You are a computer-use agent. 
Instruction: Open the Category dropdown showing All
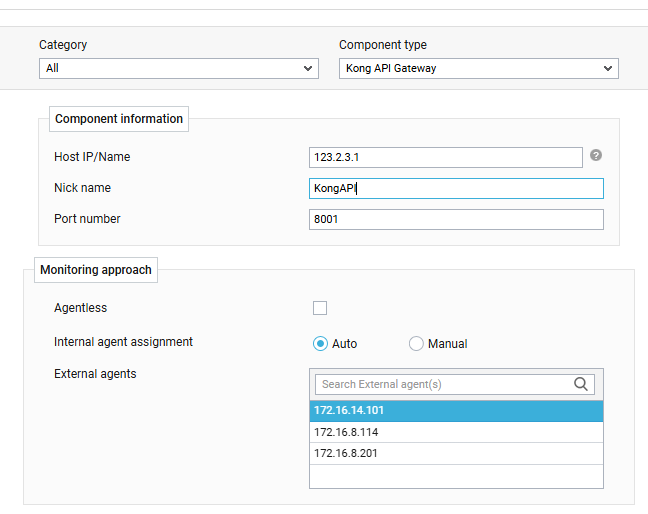178,69
